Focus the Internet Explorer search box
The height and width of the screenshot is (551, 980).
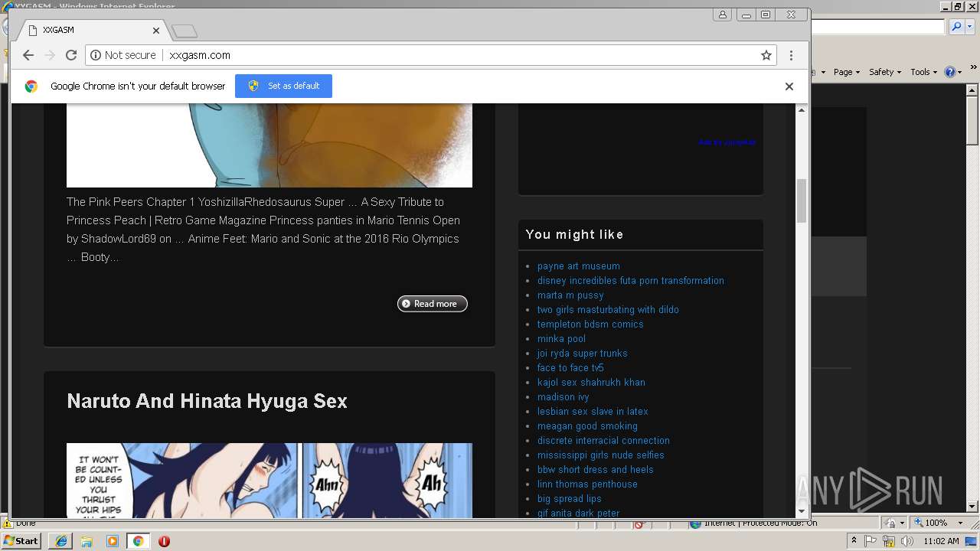coord(878,27)
